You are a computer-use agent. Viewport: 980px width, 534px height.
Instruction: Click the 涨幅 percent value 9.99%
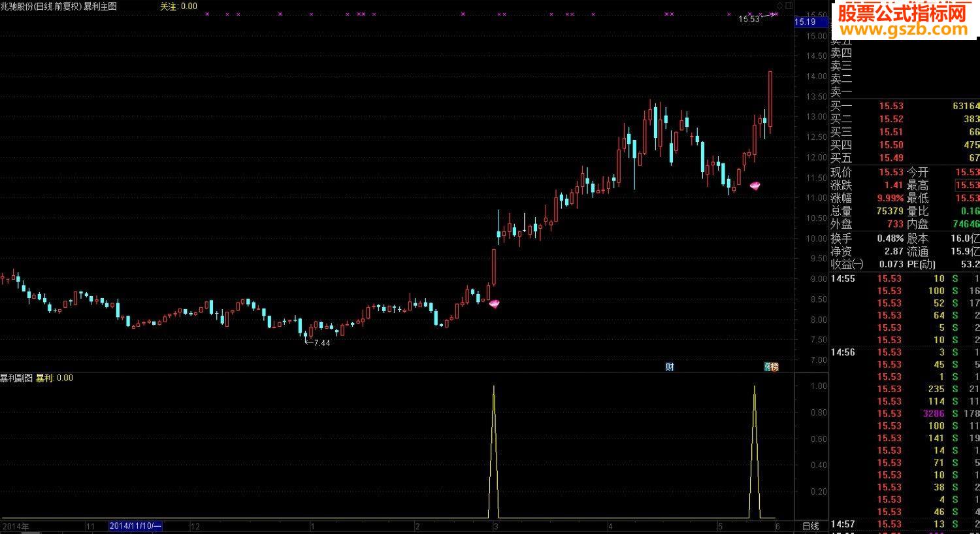pos(890,198)
